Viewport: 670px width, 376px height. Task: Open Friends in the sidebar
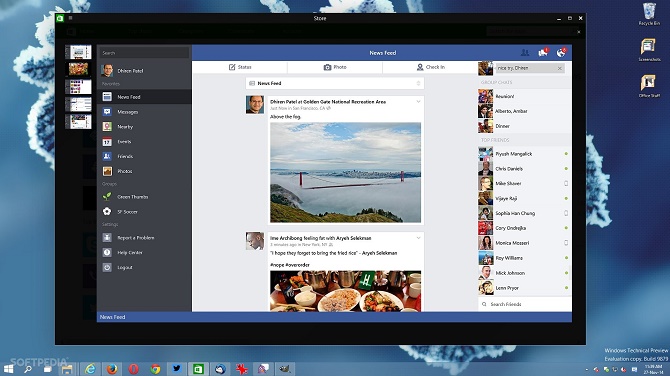pyautogui.click(x=144, y=156)
